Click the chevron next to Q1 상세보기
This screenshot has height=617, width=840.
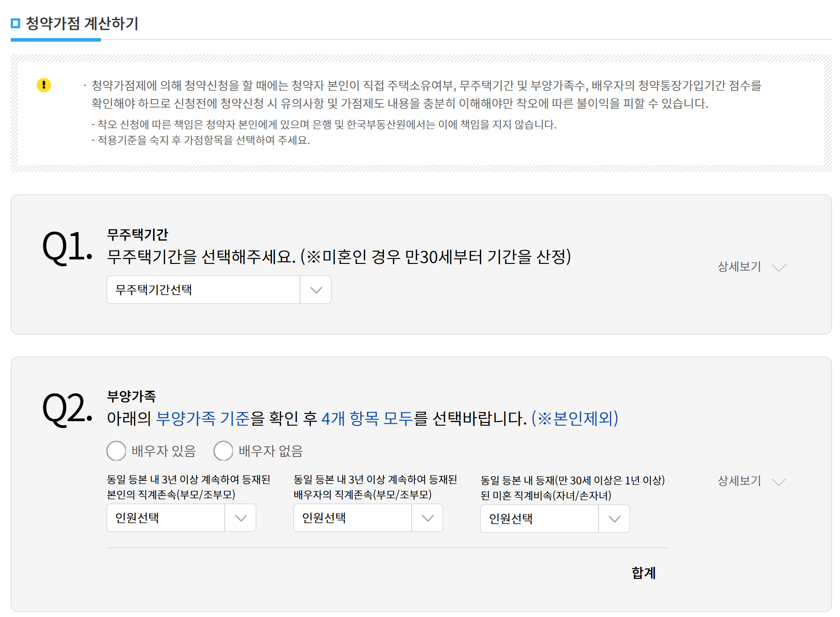[779, 268]
